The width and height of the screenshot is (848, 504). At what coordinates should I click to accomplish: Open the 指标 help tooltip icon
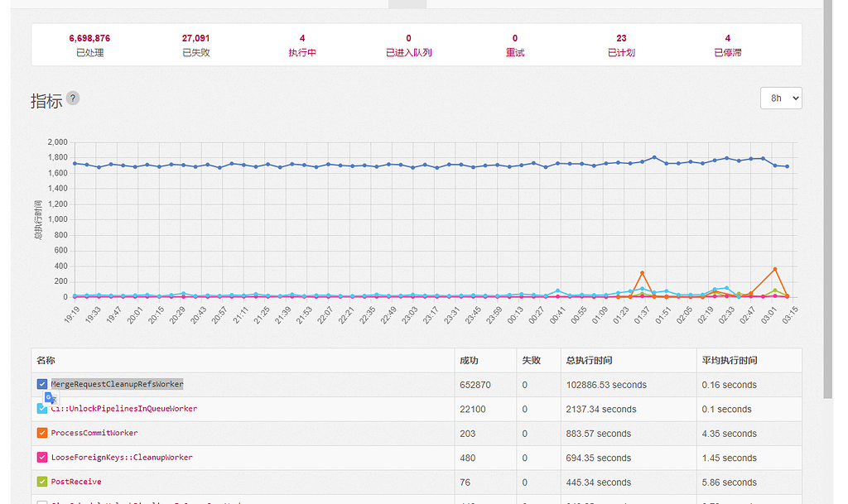click(73, 98)
